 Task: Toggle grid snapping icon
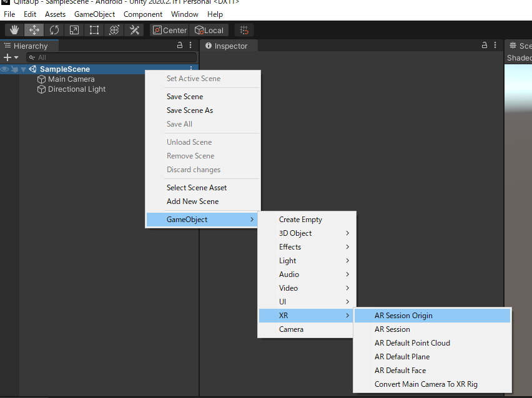[x=244, y=30]
